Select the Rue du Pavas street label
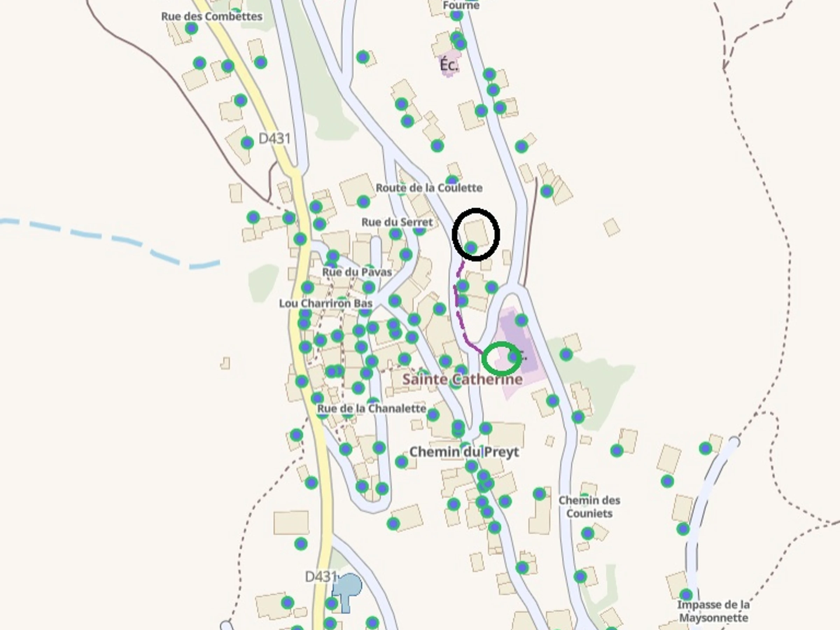This screenshot has width=840, height=630. pos(357,272)
